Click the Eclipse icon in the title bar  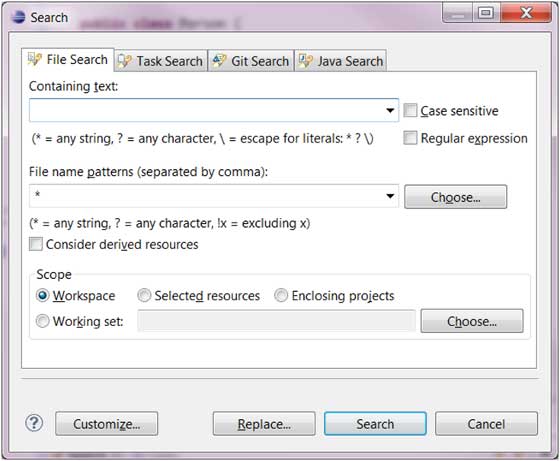(x=18, y=17)
